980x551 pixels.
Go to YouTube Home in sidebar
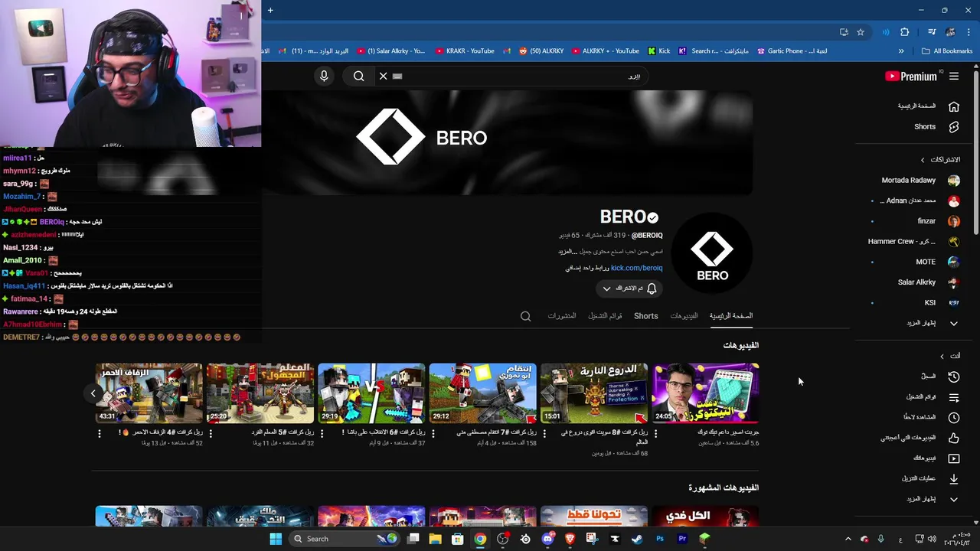(x=928, y=106)
